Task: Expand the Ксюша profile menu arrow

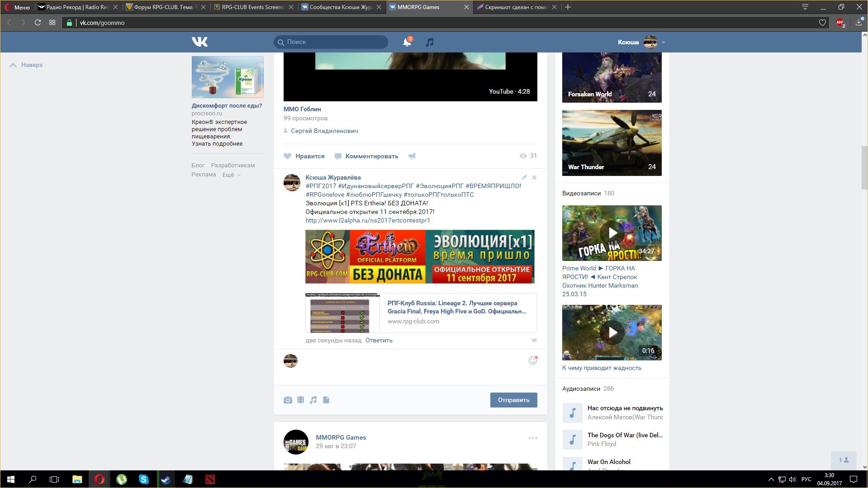Action: click(663, 43)
